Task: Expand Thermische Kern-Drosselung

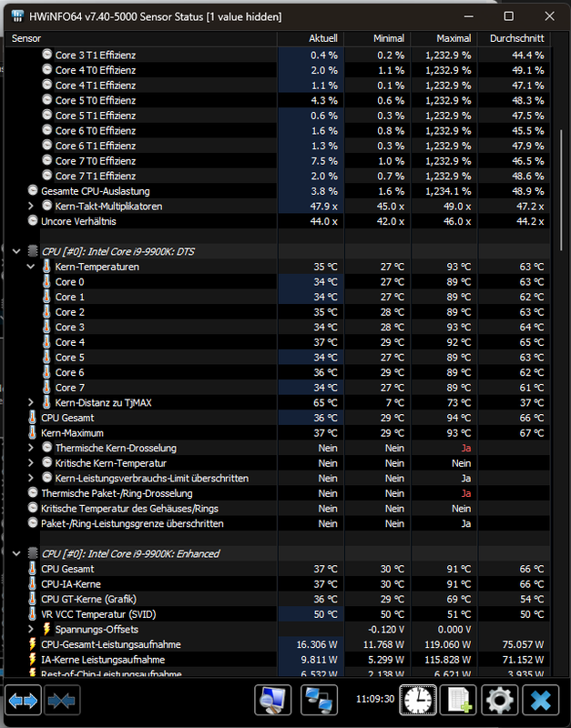Action: 31,448
